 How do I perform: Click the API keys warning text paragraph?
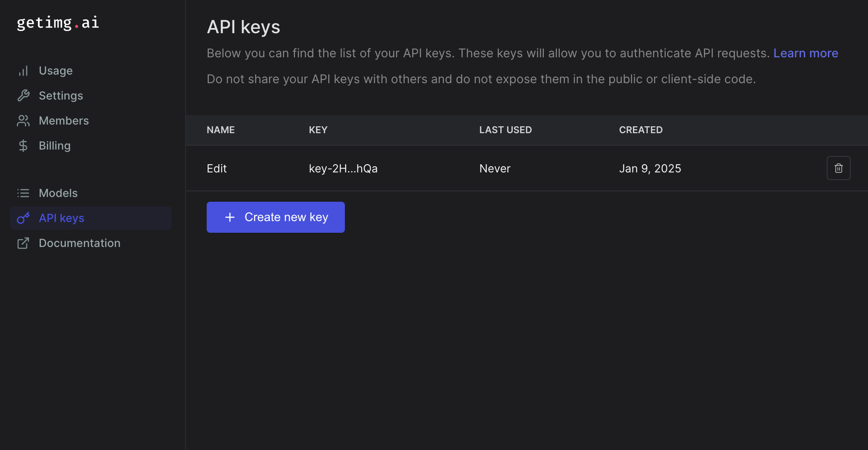481,79
